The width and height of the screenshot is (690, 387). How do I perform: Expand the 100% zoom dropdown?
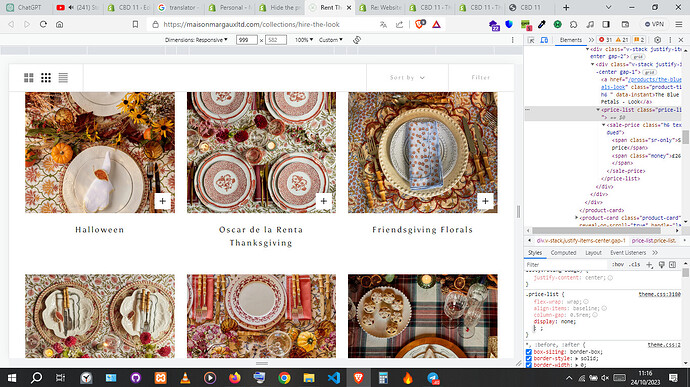(x=304, y=40)
